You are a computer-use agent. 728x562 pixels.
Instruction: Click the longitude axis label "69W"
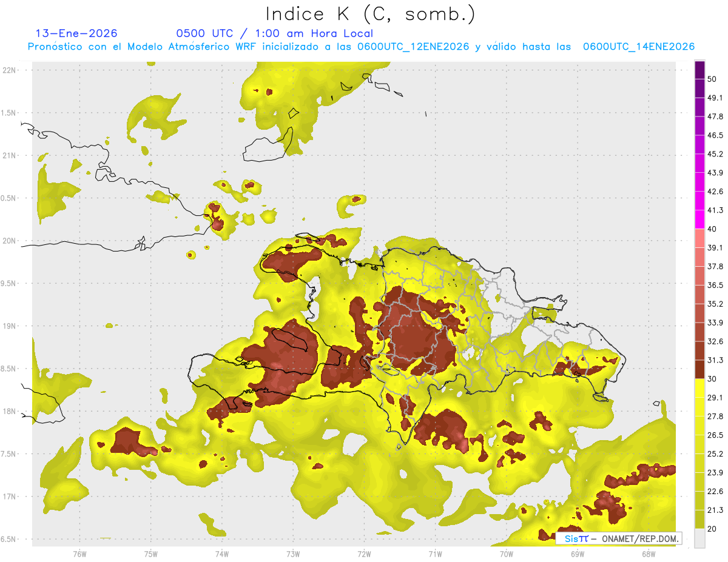578,553
